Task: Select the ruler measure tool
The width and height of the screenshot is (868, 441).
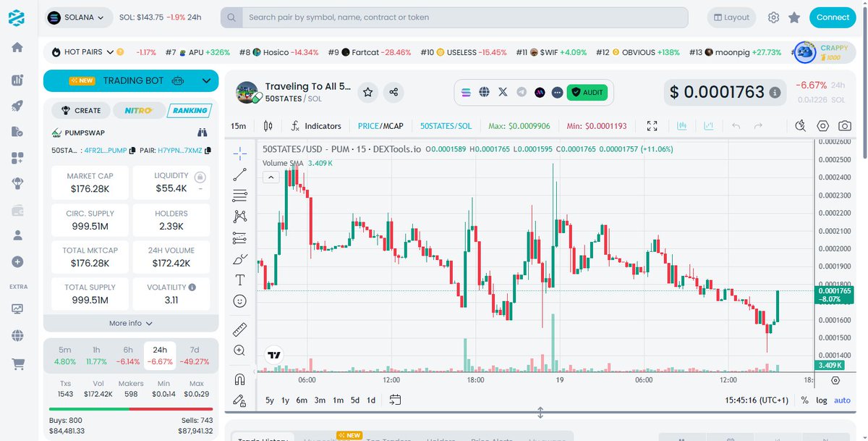Action: click(x=240, y=329)
